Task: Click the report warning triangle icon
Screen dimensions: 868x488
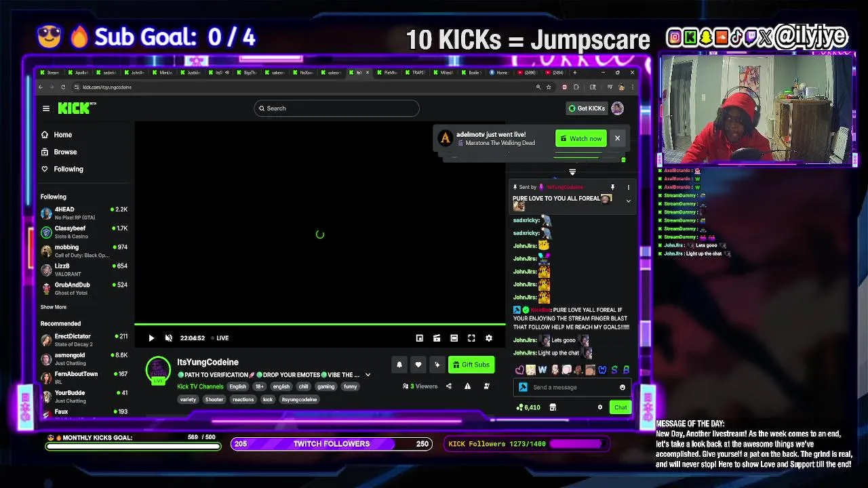Action: pyautogui.click(x=467, y=386)
